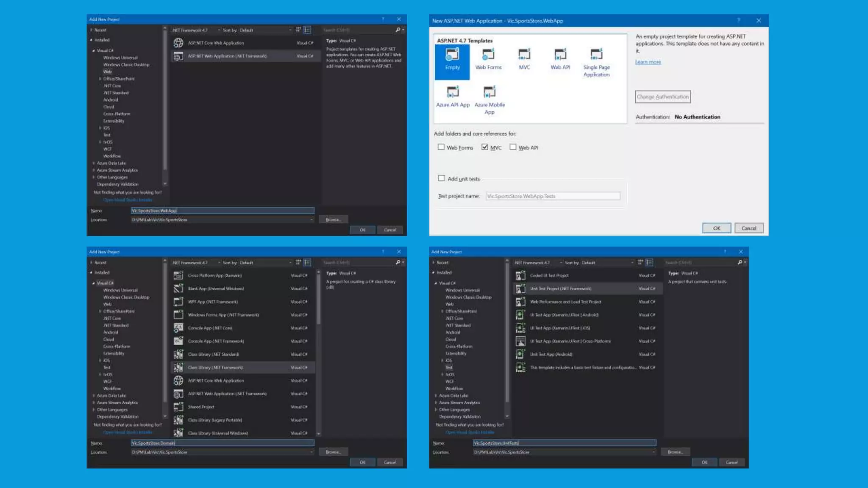Enable the Web Forms folders checkbox

click(x=441, y=147)
